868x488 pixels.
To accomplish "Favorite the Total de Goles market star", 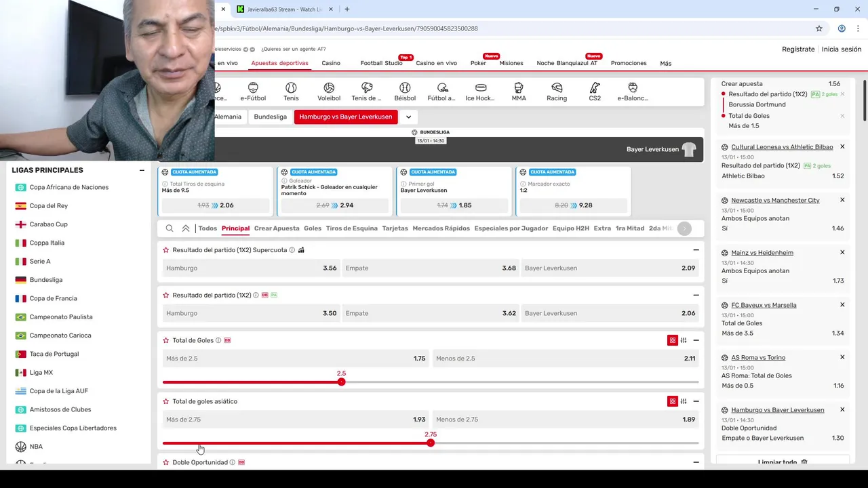I will (x=166, y=340).
